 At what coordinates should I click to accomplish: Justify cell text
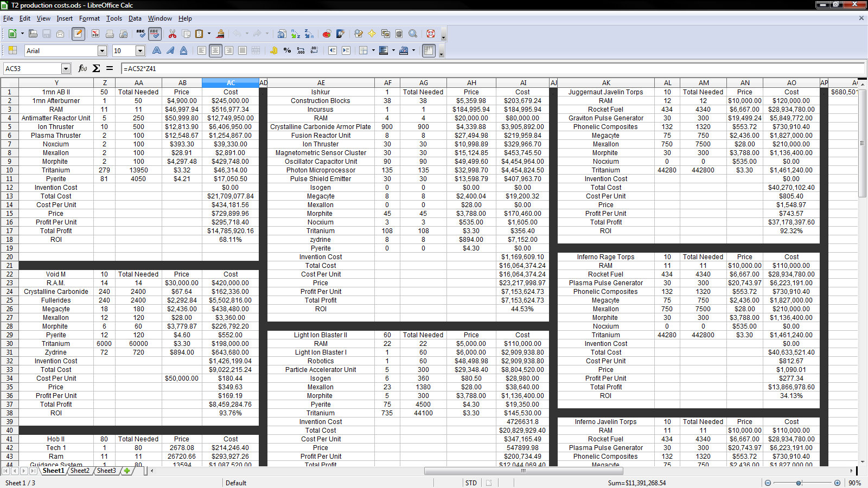point(242,50)
